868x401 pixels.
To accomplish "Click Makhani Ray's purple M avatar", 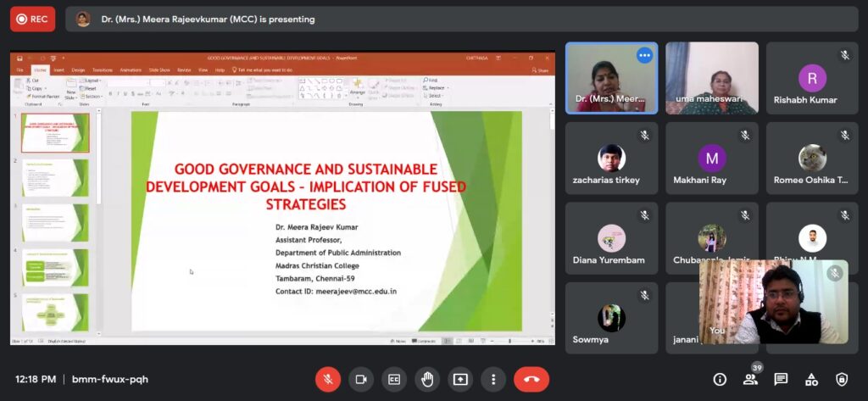I will click(x=712, y=159).
